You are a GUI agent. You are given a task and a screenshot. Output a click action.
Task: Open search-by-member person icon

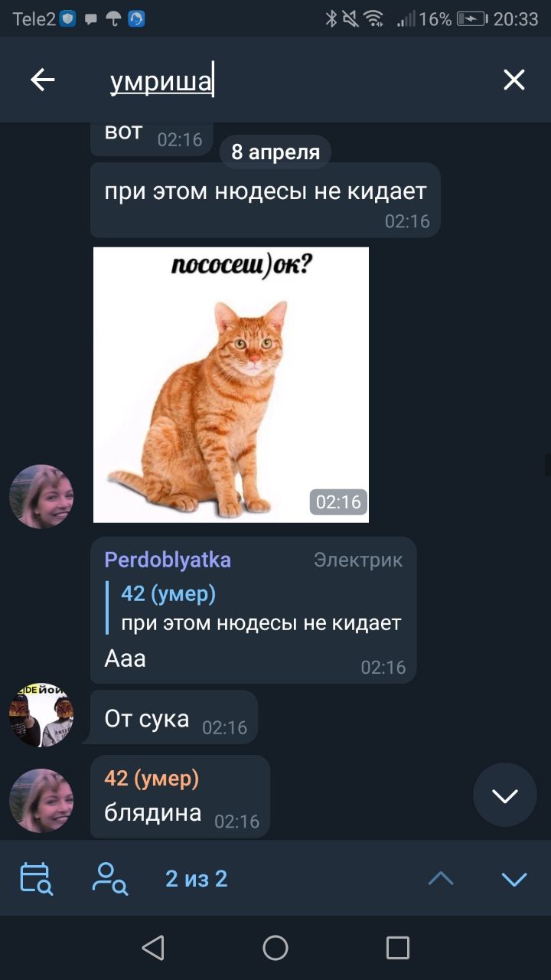pyautogui.click(x=109, y=878)
